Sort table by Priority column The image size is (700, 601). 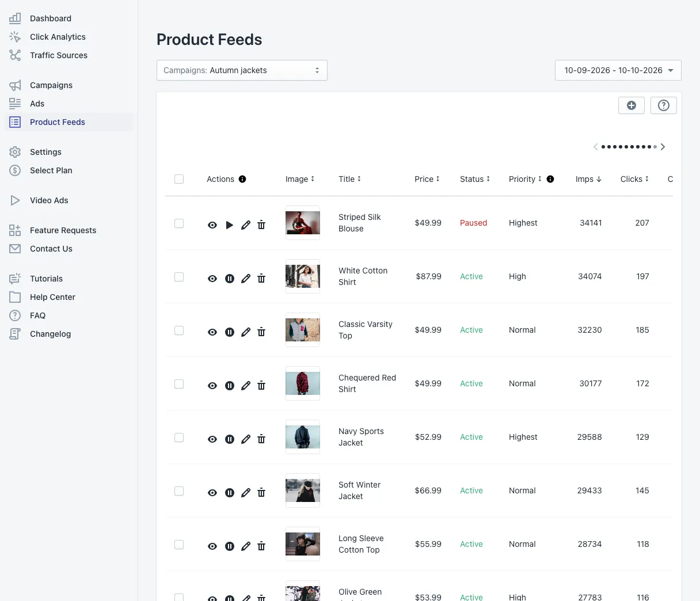526,179
